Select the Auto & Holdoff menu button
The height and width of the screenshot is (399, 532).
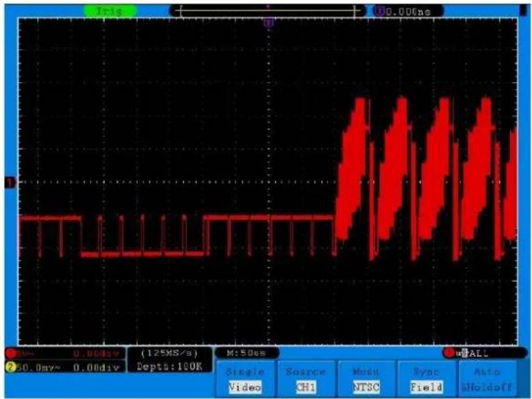coord(487,379)
